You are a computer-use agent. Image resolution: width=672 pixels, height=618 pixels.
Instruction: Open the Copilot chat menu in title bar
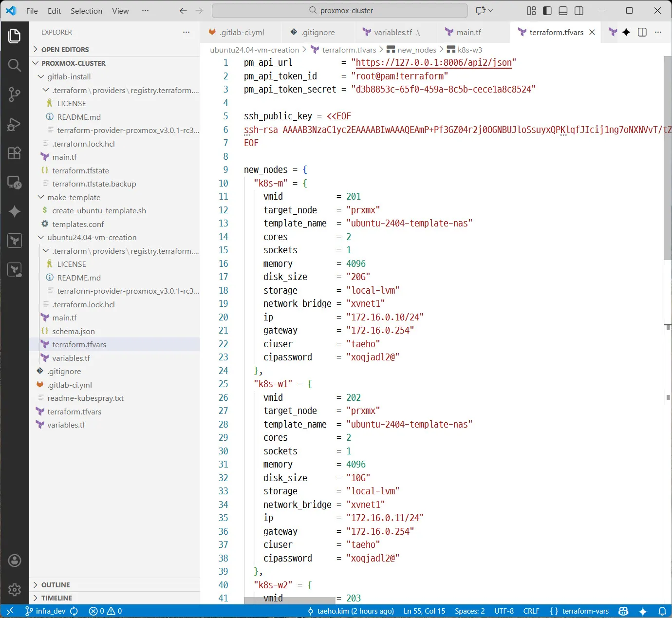point(484,11)
